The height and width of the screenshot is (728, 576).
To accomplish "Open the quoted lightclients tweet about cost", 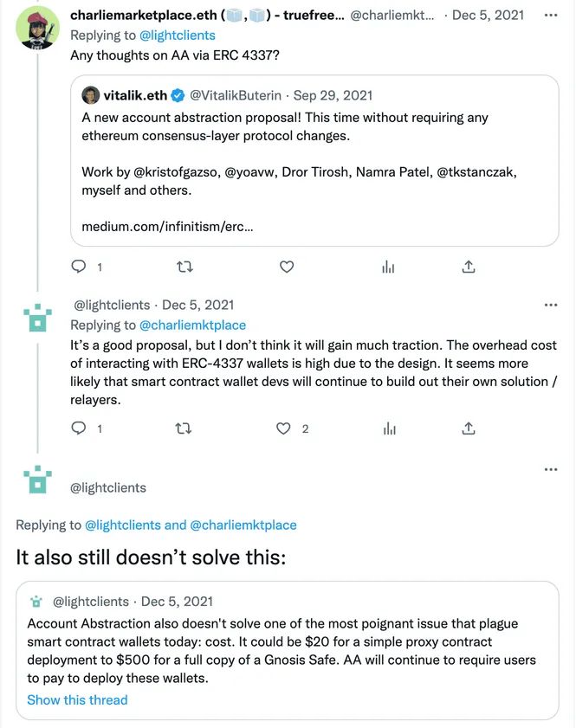I will (287, 649).
